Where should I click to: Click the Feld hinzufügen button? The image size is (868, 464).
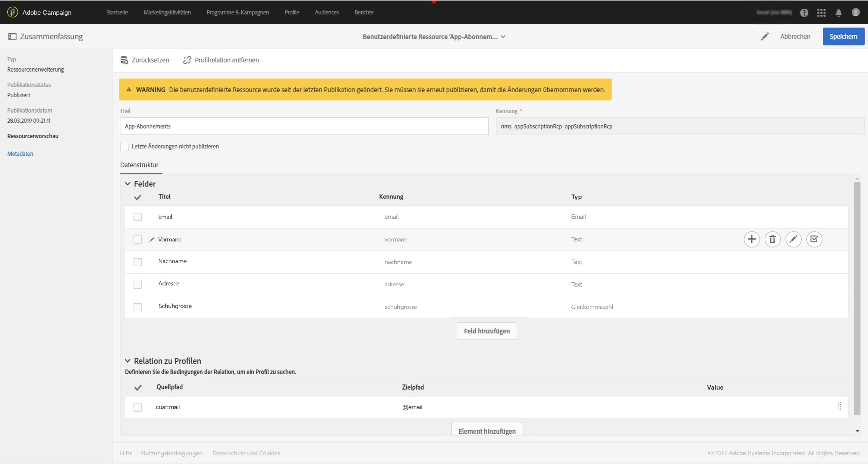486,331
